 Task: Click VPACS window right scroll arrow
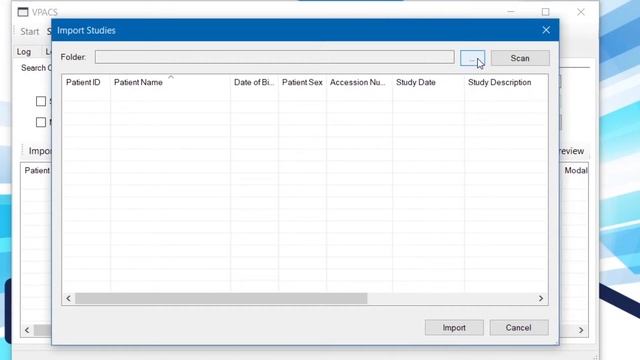pos(581,330)
